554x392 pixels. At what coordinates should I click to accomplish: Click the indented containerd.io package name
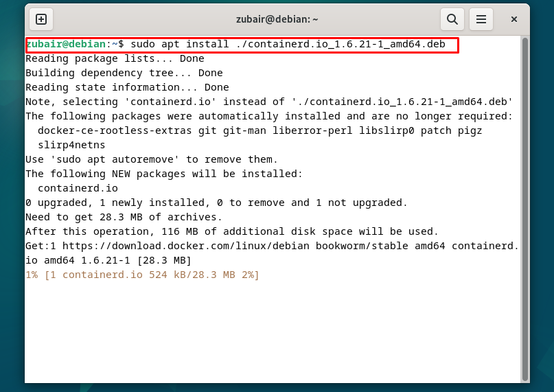pyautogui.click(x=78, y=188)
